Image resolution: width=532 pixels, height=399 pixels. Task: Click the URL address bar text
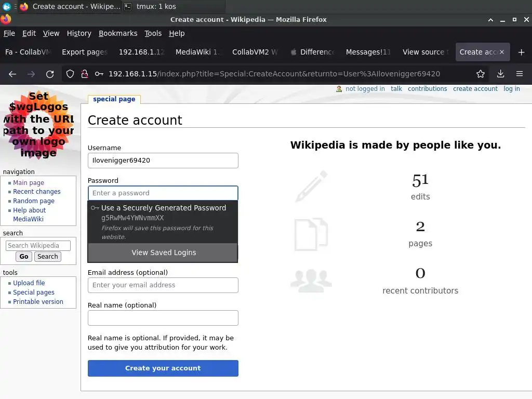click(x=274, y=74)
